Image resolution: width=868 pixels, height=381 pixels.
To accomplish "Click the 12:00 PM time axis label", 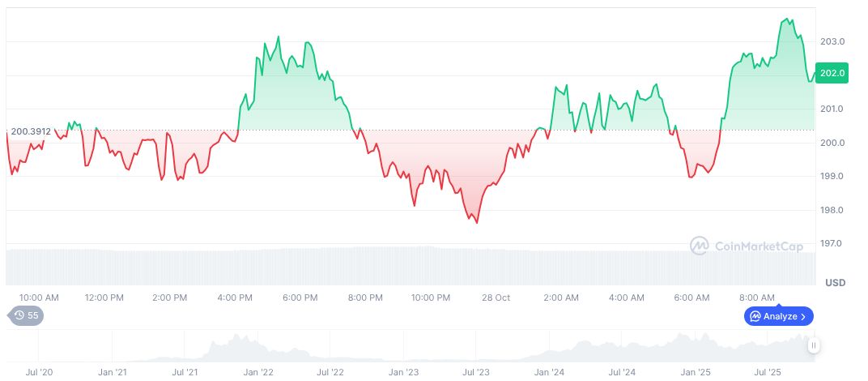I will pos(104,298).
